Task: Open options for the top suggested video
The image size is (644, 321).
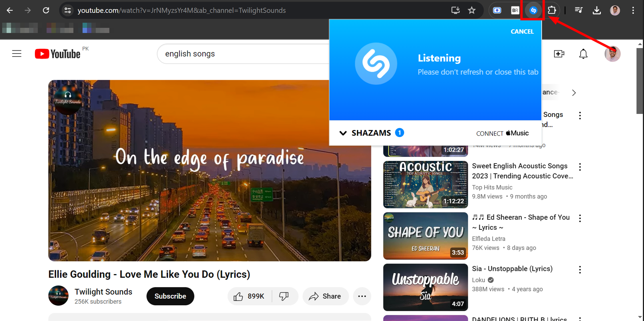Action: [x=580, y=116]
